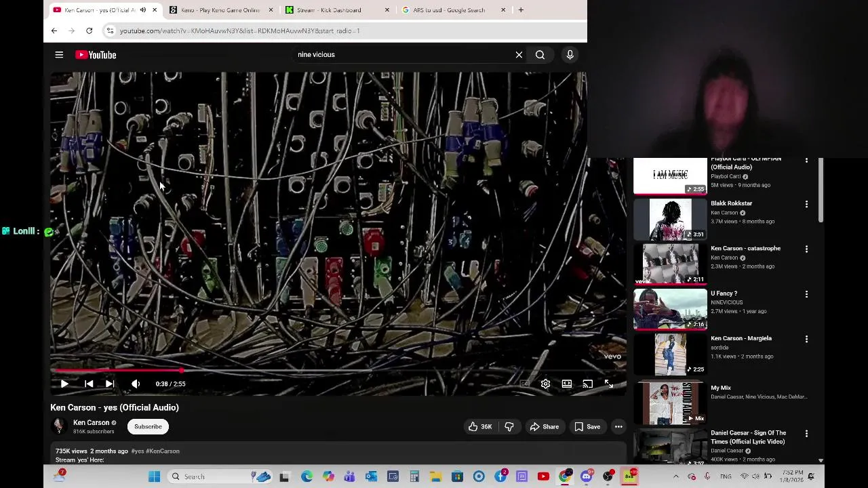The image size is (868, 488).
Task: Open Outlook from the taskbar
Action: (x=371, y=476)
